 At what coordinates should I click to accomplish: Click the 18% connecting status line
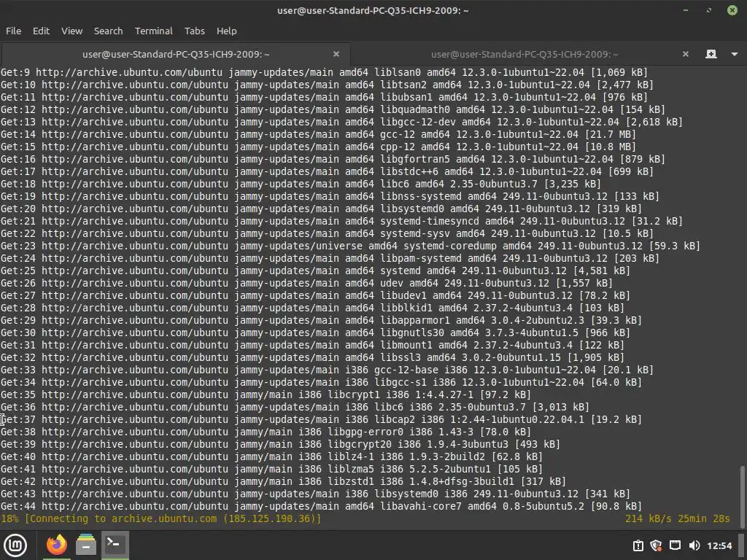(160, 518)
